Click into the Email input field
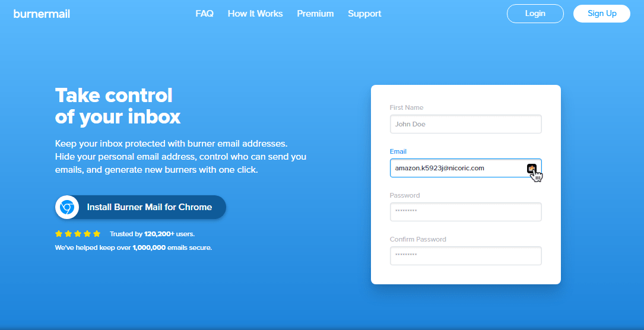Viewport: 644px width, 330px height. [x=466, y=168]
